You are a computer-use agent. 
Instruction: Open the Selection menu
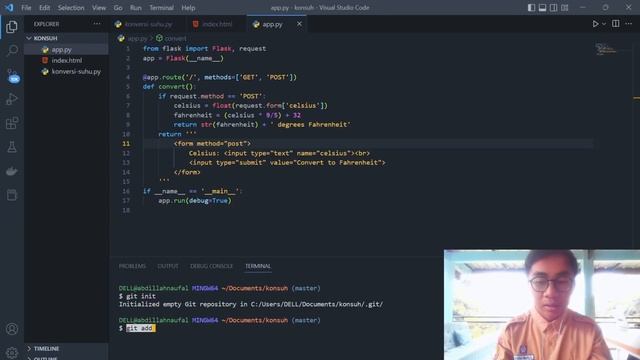(71, 7)
